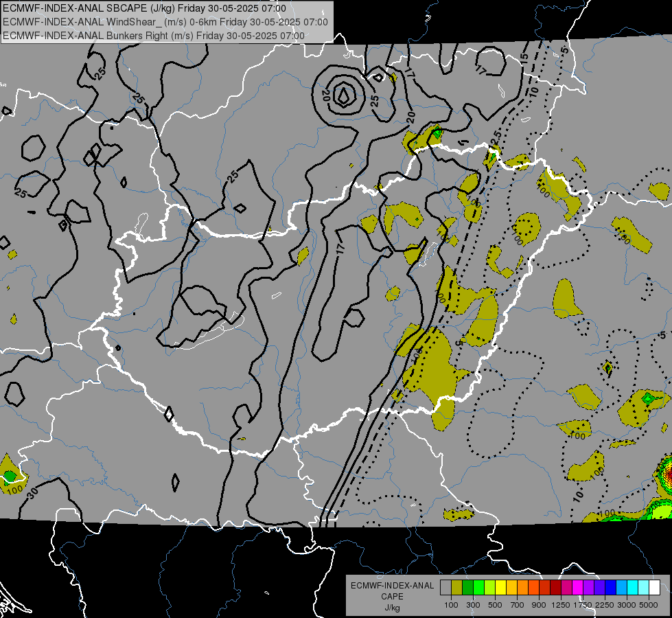Click the legend's 900 tick label
672x618 pixels.
click(539, 605)
